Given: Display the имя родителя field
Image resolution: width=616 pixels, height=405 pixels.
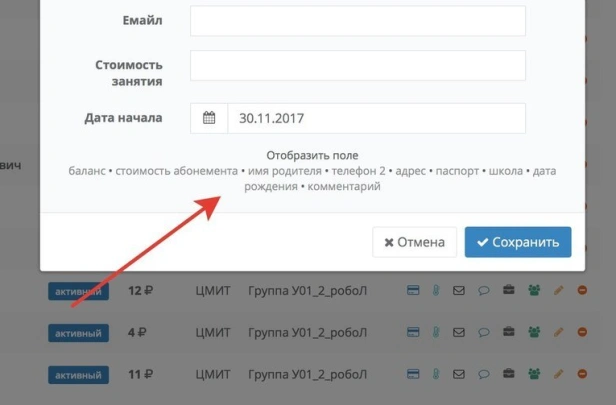Looking at the screenshot, I should tap(284, 171).
